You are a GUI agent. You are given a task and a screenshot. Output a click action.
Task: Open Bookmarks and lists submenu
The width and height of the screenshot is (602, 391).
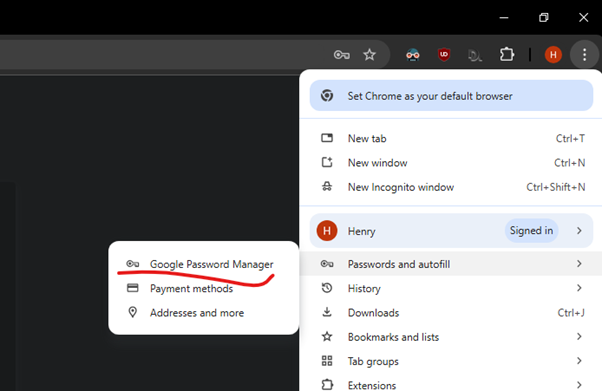[451, 337]
